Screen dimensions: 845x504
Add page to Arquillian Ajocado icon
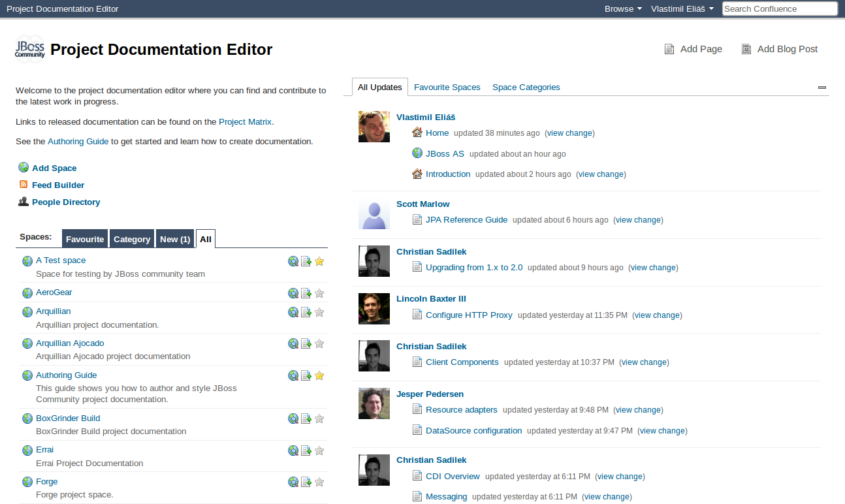(x=306, y=343)
